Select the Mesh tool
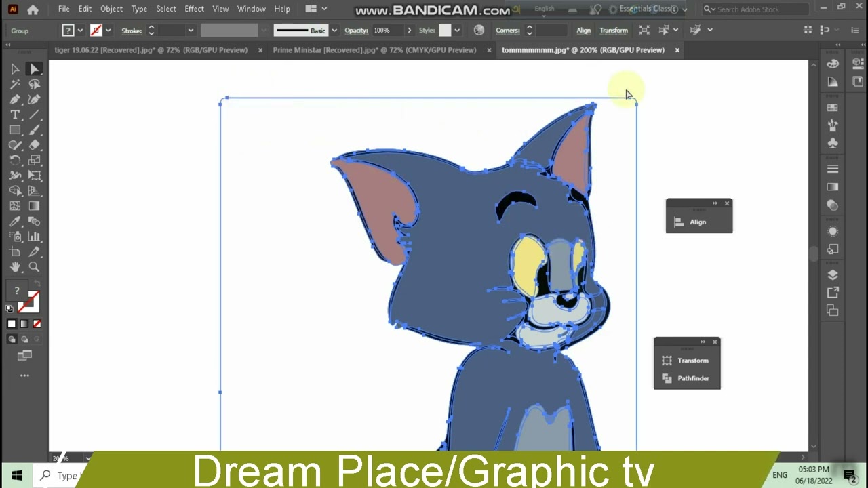Image resolution: width=868 pixels, height=488 pixels. (x=15, y=206)
